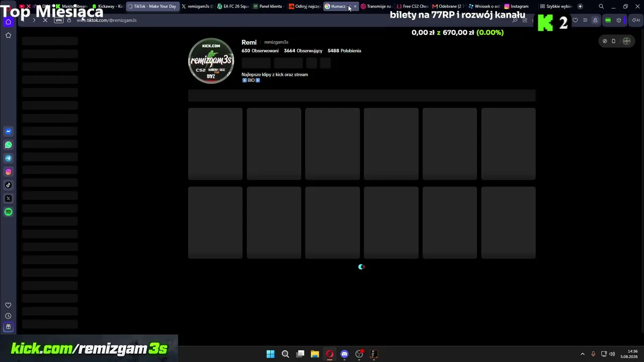Open Windows taskbar search
This screenshot has width=644, height=362.
(285, 354)
